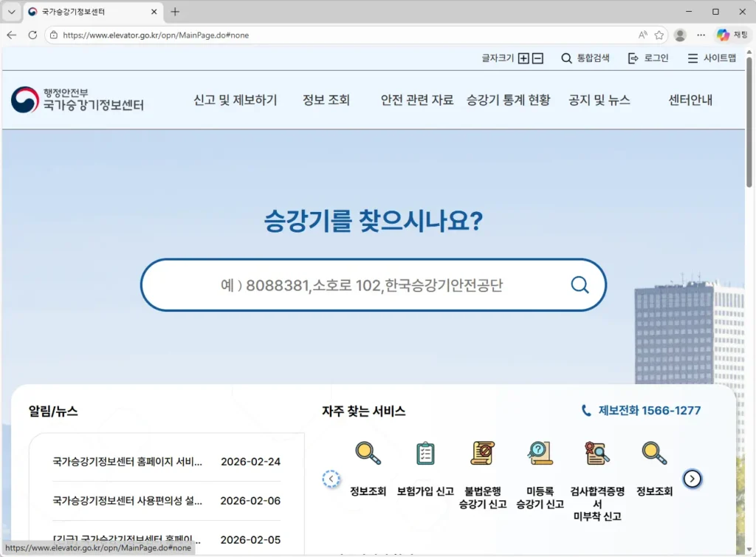Click the 제보전화 phone icon

tap(585, 410)
